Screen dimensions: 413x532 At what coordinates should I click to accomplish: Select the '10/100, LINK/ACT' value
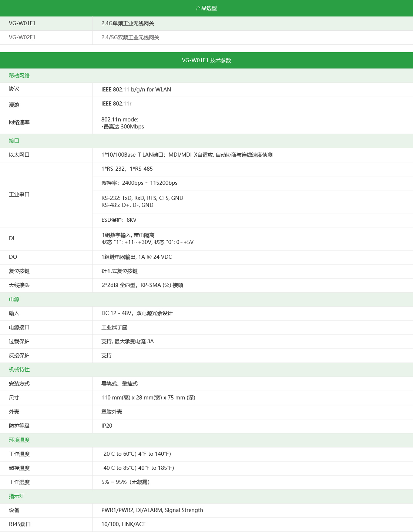tap(124, 524)
